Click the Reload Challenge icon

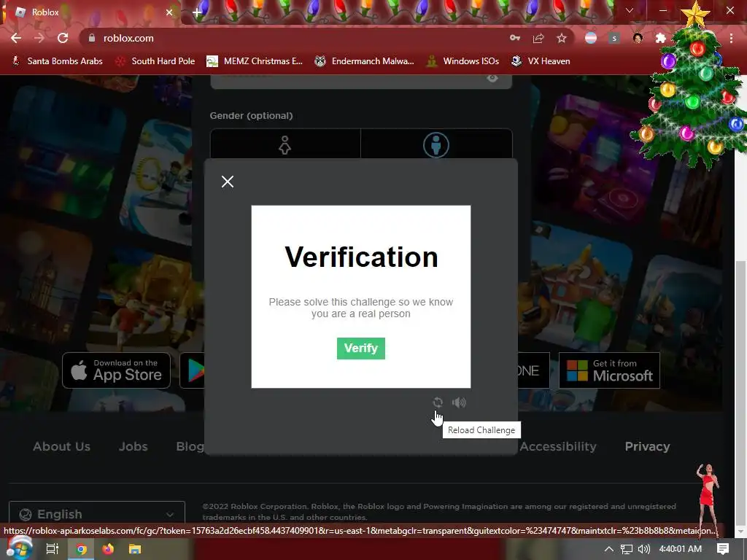coord(438,402)
